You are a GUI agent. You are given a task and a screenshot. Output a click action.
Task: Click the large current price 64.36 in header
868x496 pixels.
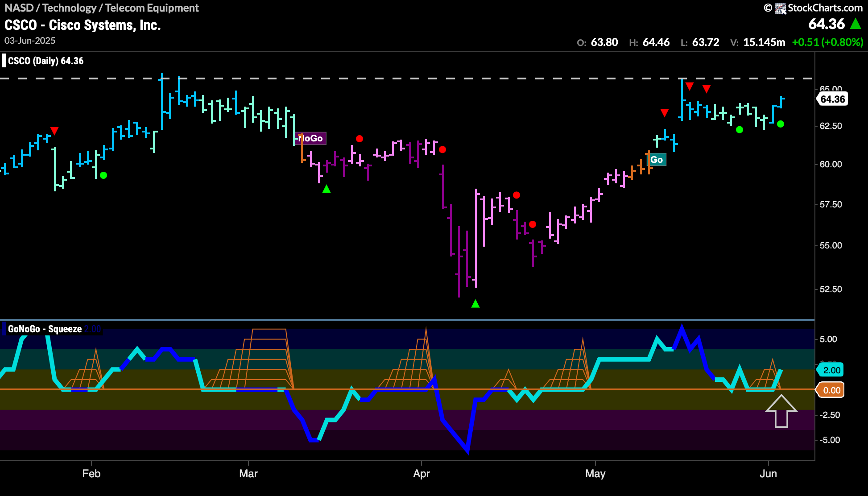(827, 24)
